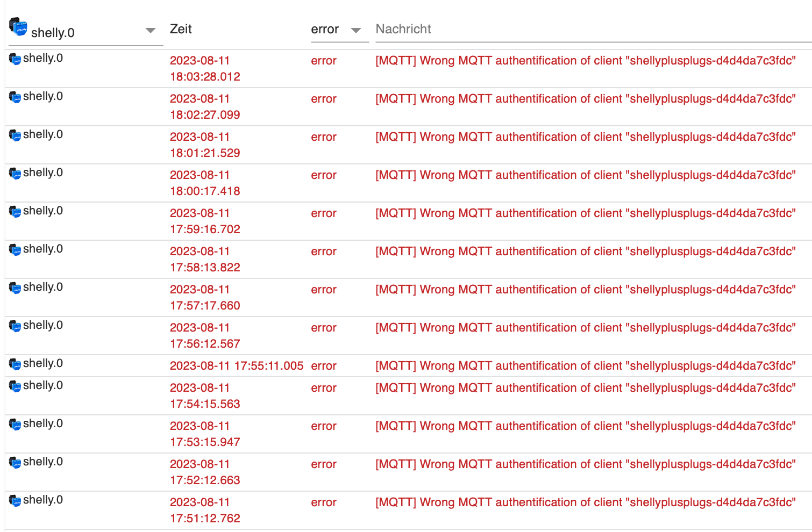Image resolution: width=812 pixels, height=532 pixels.
Task: Select the log message at 18:01:21.529
Action: coord(585,137)
